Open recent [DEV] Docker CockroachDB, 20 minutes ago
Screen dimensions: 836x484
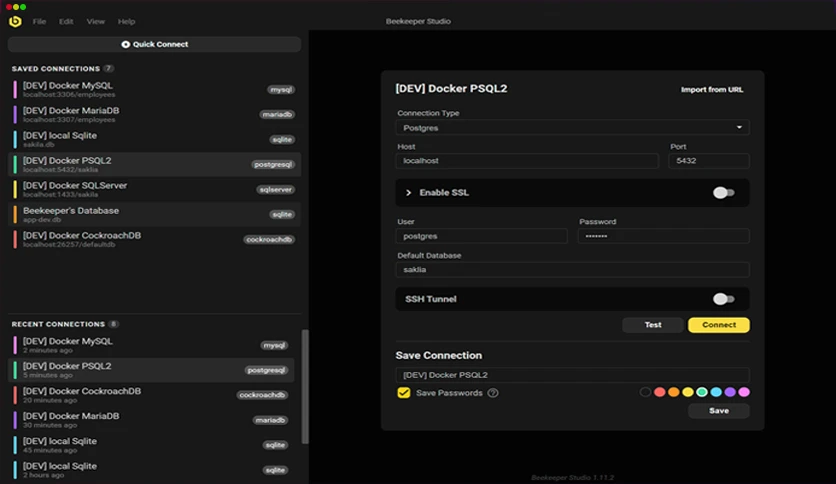[x=151, y=395]
